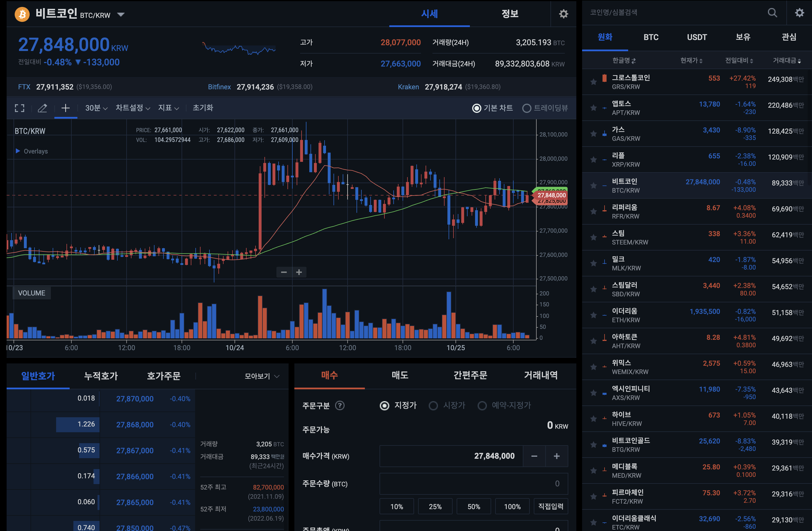Open coin list settings gear
The height and width of the screenshot is (531, 812).
(799, 13)
